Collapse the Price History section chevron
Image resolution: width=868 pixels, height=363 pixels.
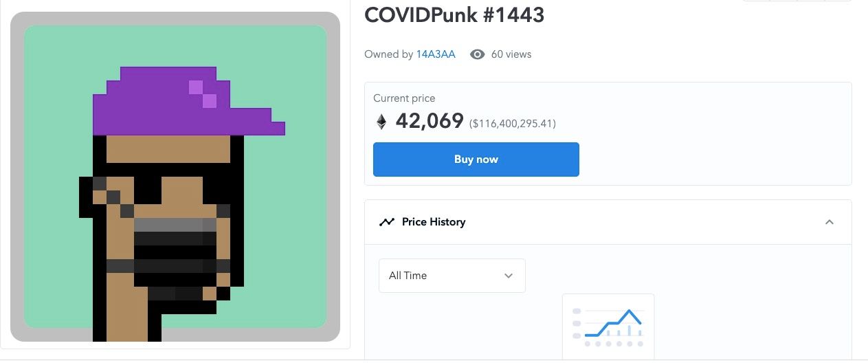tap(830, 222)
